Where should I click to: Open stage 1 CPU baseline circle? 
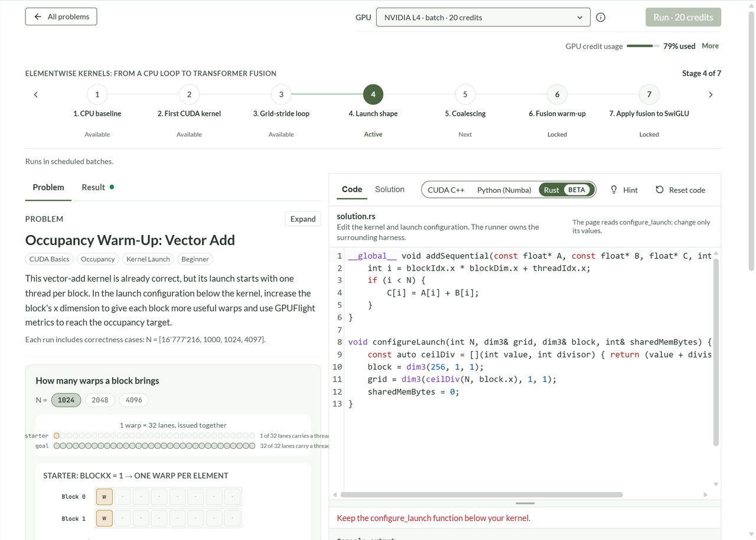(x=97, y=95)
